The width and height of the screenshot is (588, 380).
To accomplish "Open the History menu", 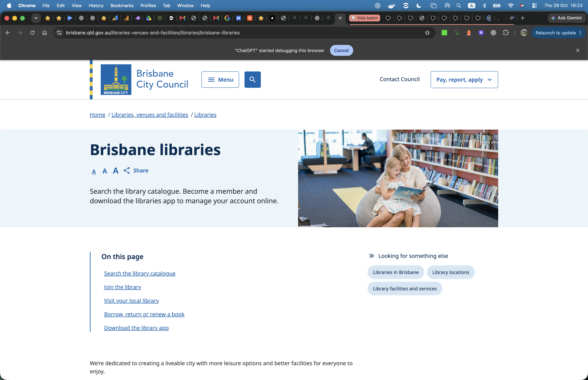I will point(96,5).
